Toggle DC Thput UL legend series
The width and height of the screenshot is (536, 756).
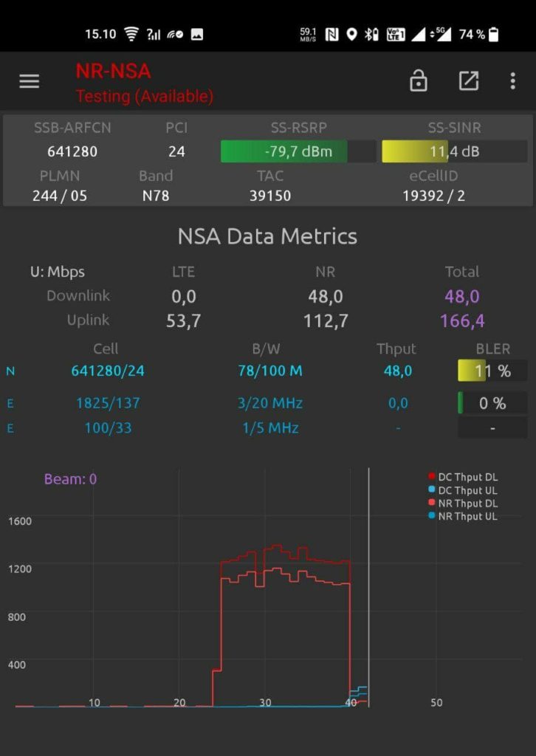click(462, 490)
